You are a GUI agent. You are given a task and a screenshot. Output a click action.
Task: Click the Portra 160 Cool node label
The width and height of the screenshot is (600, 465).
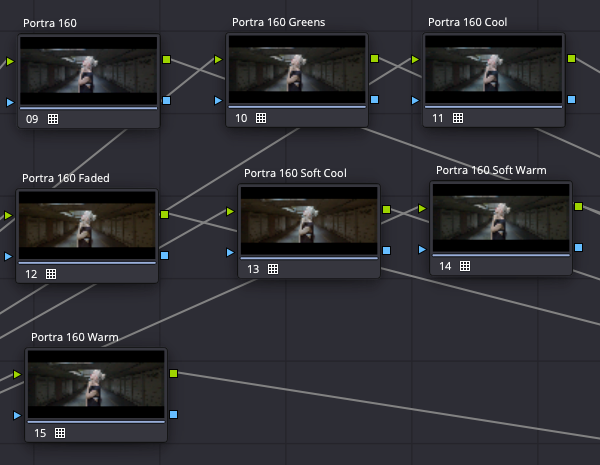pos(468,22)
